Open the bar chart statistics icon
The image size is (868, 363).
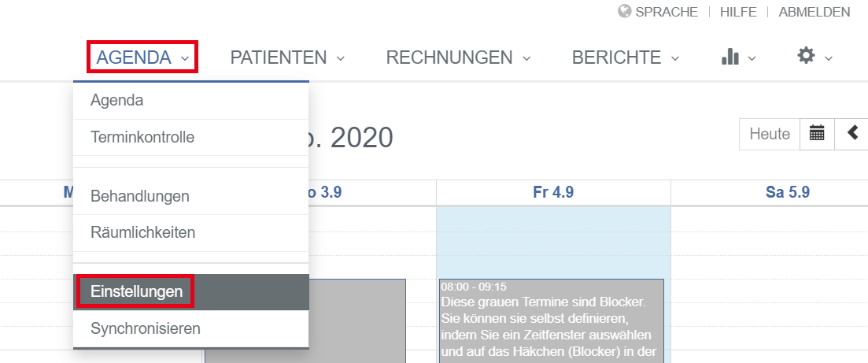(730, 57)
